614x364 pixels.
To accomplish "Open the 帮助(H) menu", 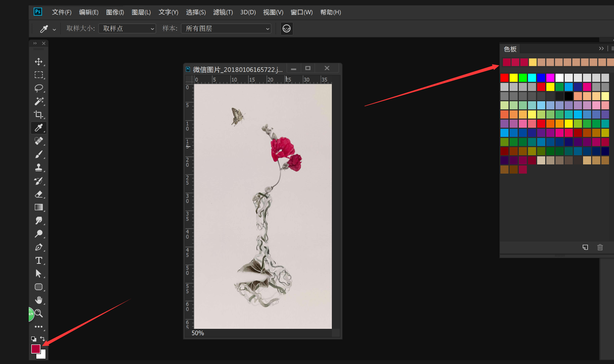I will click(x=331, y=12).
